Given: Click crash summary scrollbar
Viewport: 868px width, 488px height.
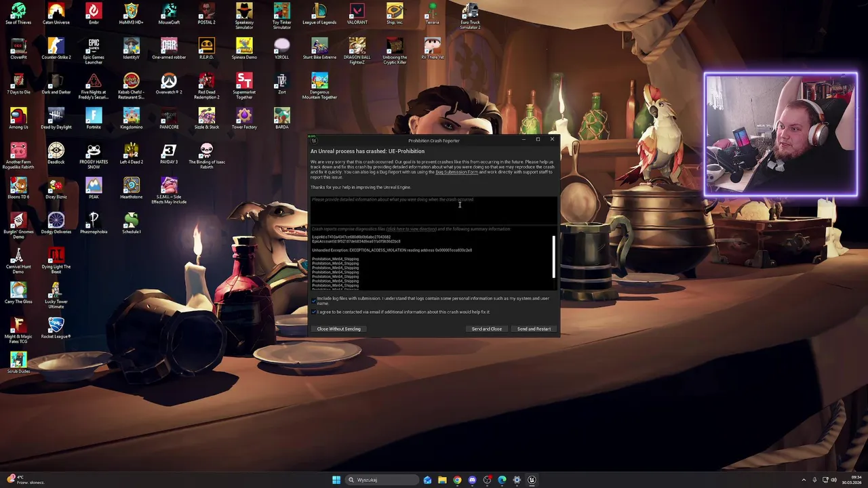Looking at the screenshot, I should [x=553, y=257].
